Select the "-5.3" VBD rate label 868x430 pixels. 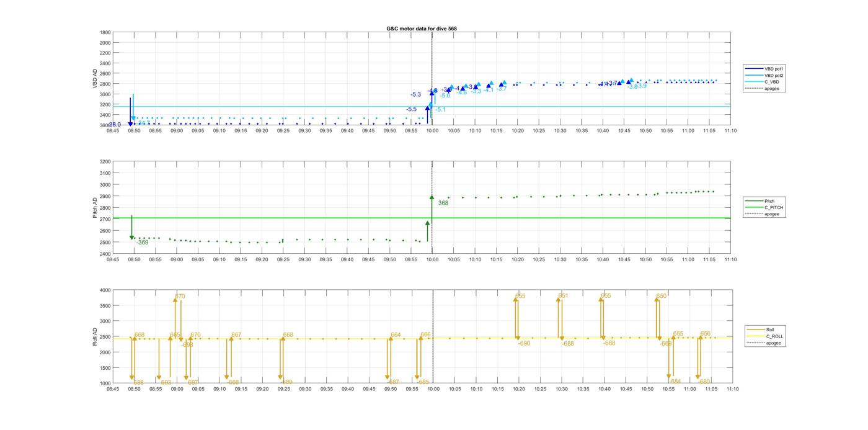coord(415,94)
